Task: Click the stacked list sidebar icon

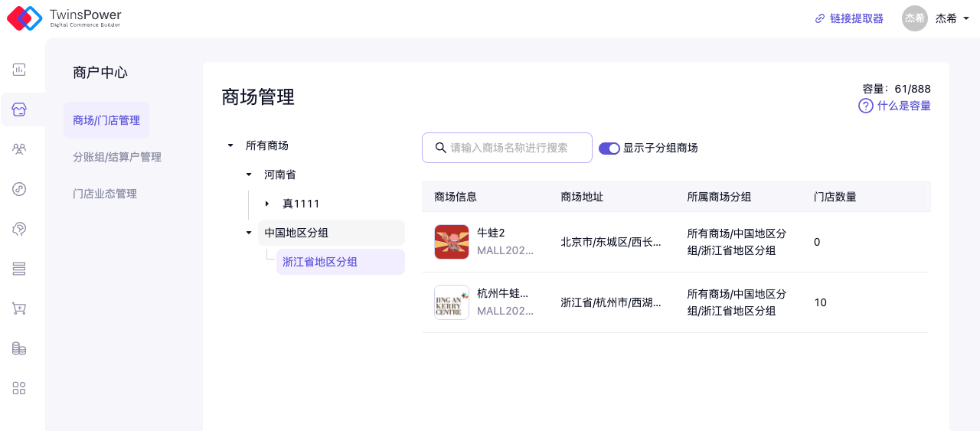Action: point(19,269)
